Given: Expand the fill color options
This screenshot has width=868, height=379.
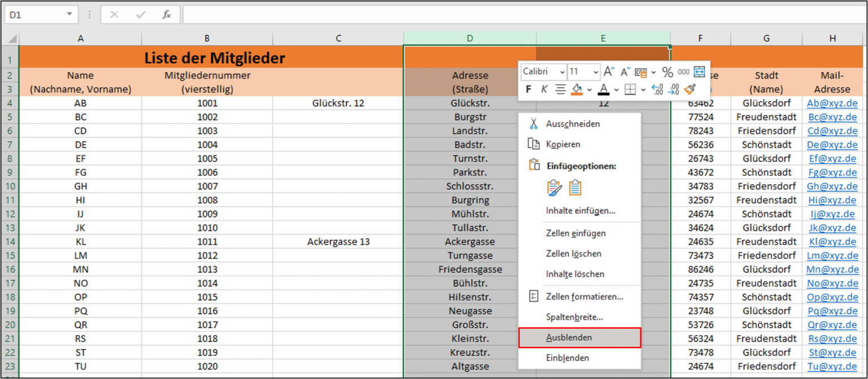Looking at the screenshot, I should pyautogui.click(x=589, y=90).
